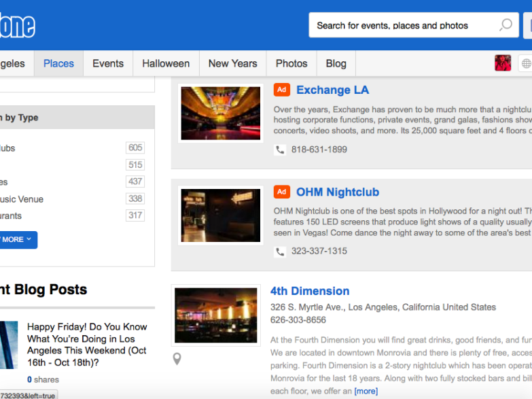Click the site logo in the header
The width and height of the screenshot is (532, 399).
[17, 26]
